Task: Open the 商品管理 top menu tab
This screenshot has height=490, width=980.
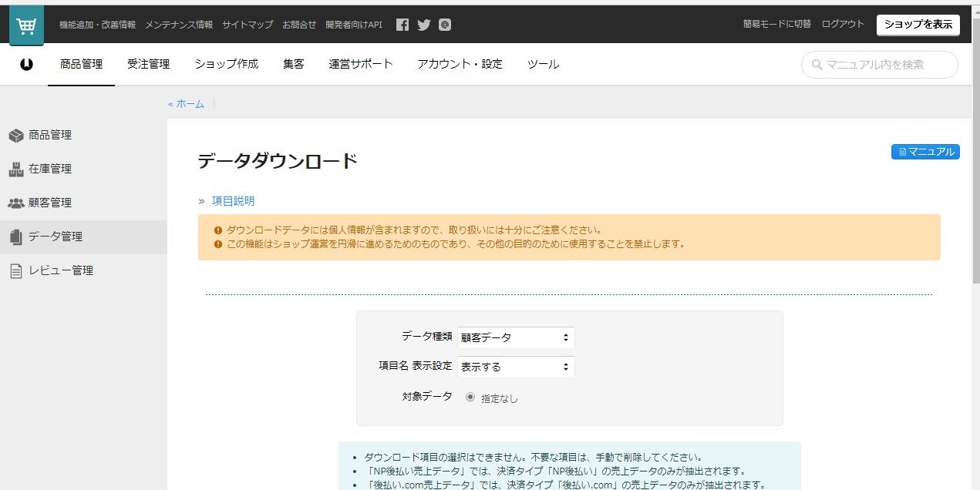Action: 81,64
